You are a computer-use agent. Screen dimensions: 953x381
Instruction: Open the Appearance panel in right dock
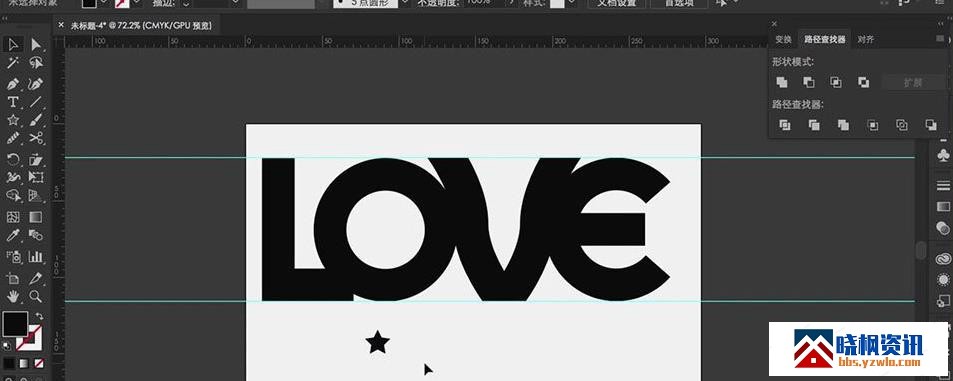point(943,280)
